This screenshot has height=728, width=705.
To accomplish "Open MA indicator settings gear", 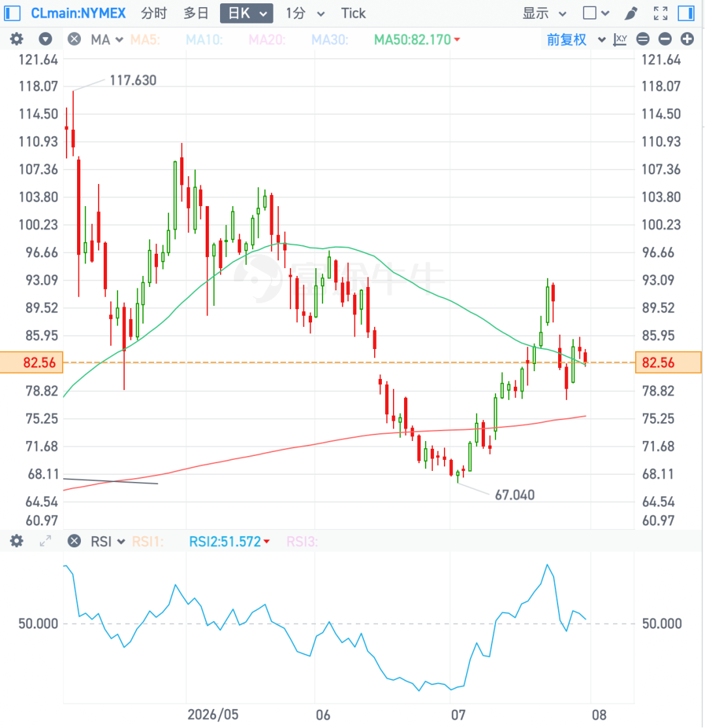I will [x=17, y=39].
